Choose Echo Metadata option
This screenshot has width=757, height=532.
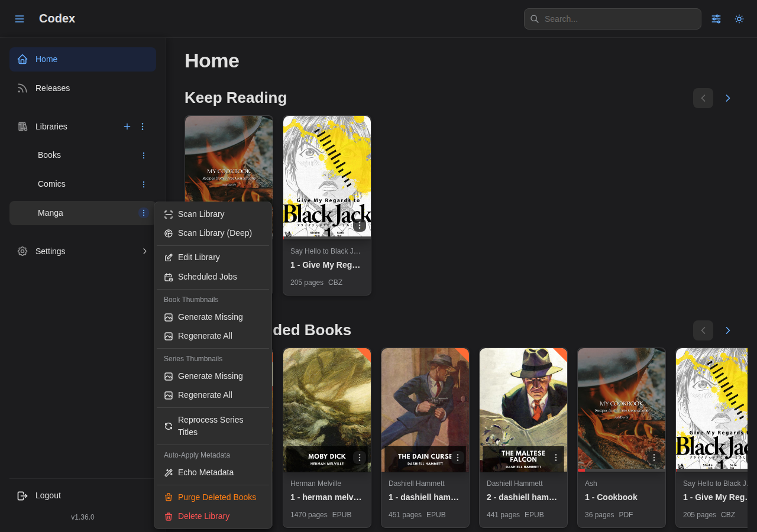[x=213, y=472]
